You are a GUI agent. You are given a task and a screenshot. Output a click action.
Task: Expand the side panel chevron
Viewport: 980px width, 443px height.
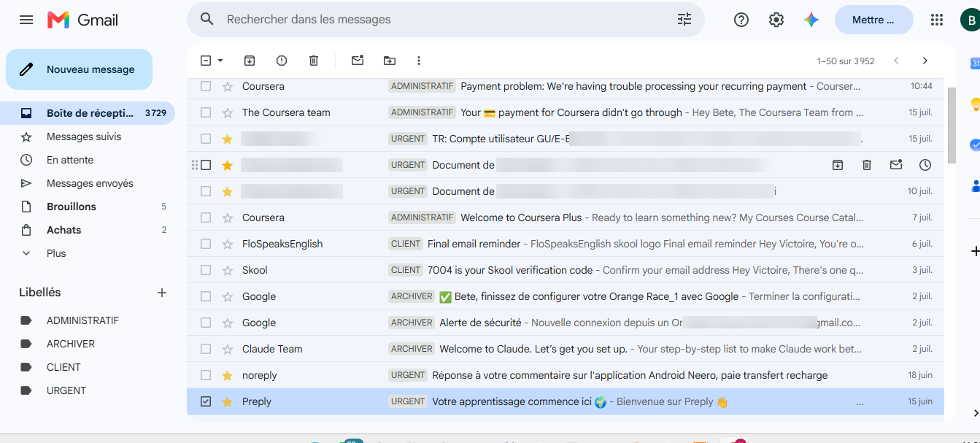point(976,413)
